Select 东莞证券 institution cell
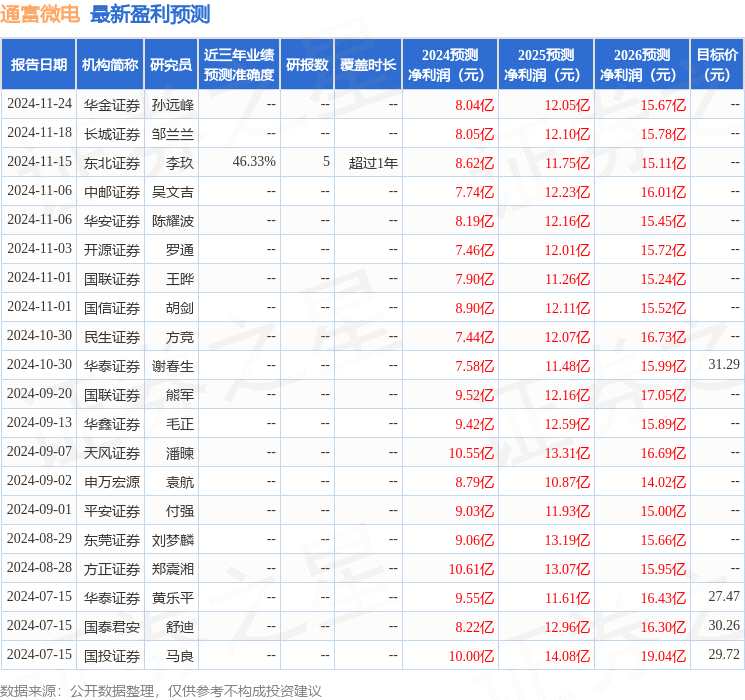This screenshot has width=745, height=700. tap(112, 540)
